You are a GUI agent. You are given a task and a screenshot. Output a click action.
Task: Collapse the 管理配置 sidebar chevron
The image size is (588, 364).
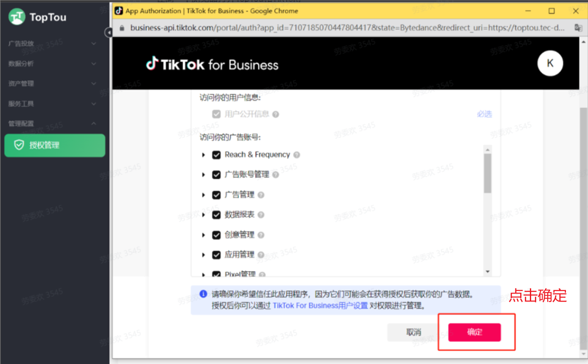94,123
